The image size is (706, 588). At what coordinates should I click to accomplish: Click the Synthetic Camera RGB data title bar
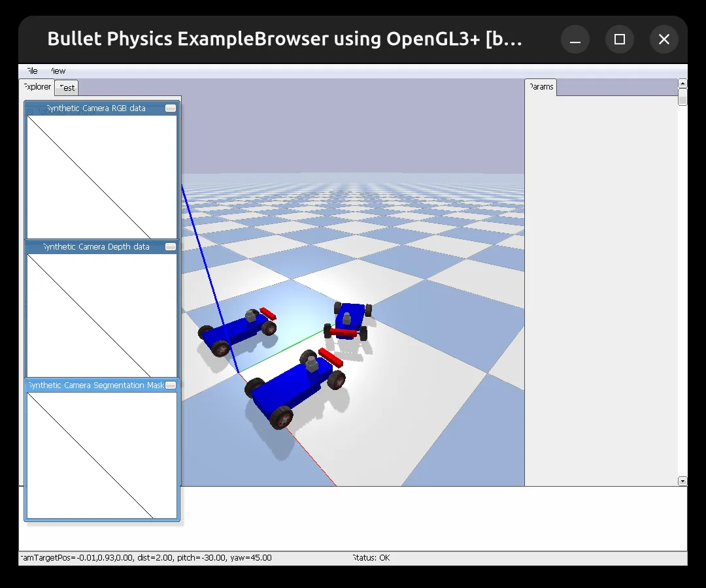96,108
